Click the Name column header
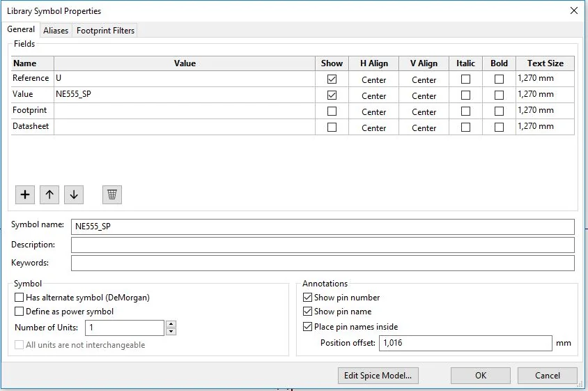 [33, 63]
